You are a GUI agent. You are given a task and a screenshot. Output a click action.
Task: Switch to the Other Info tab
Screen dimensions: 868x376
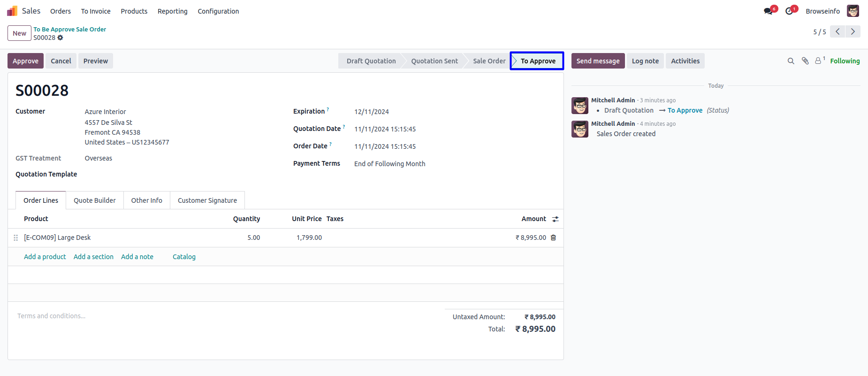(x=146, y=200)
